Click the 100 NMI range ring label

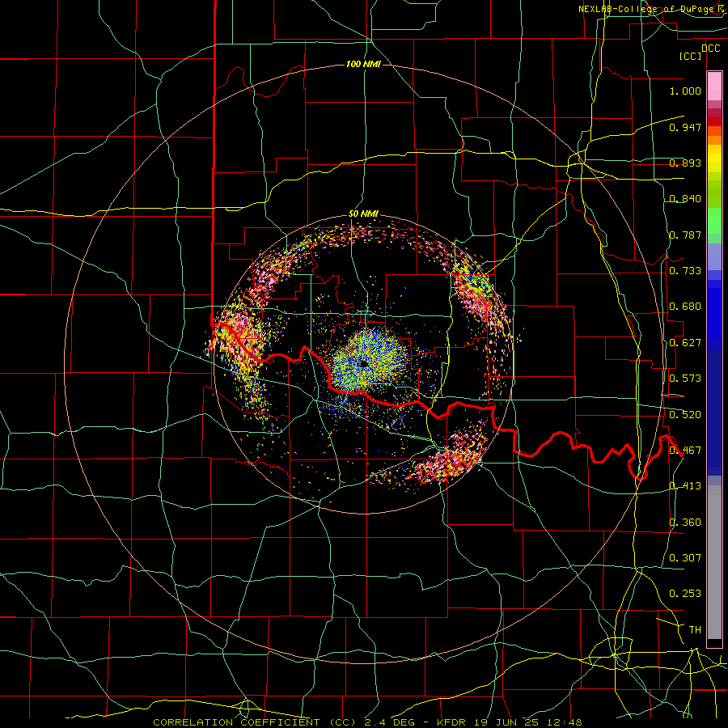pyautogui.click(x=363, y=64)
